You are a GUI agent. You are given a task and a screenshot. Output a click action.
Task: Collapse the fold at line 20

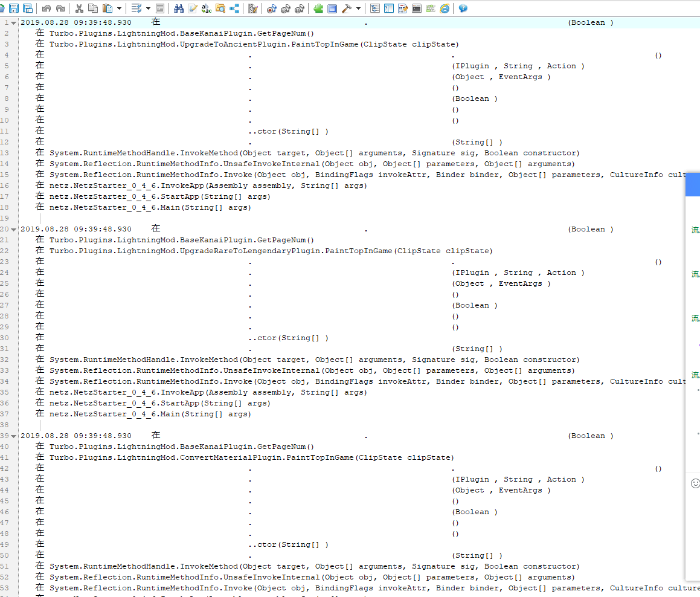[14, 230]
